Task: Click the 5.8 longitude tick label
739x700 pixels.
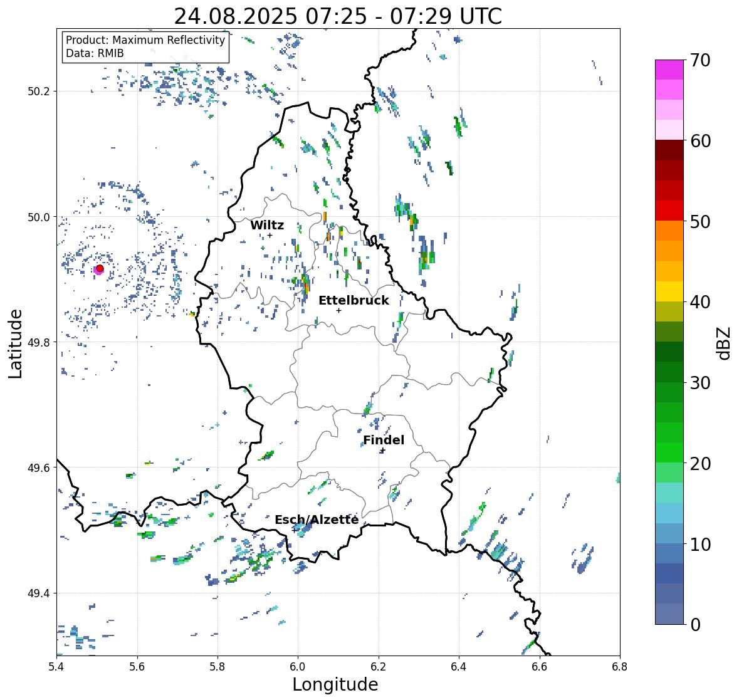Action: point(218,666)
